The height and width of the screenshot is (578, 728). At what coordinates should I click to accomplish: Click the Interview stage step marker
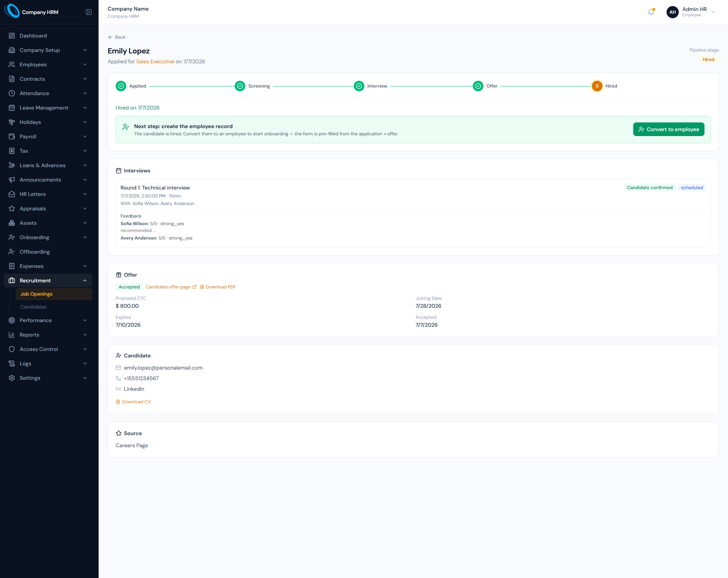coord(359,86)
